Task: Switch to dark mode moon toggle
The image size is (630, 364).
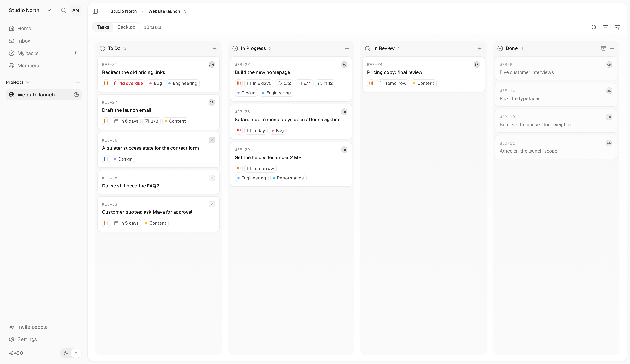Action: (x=66, y=353)
